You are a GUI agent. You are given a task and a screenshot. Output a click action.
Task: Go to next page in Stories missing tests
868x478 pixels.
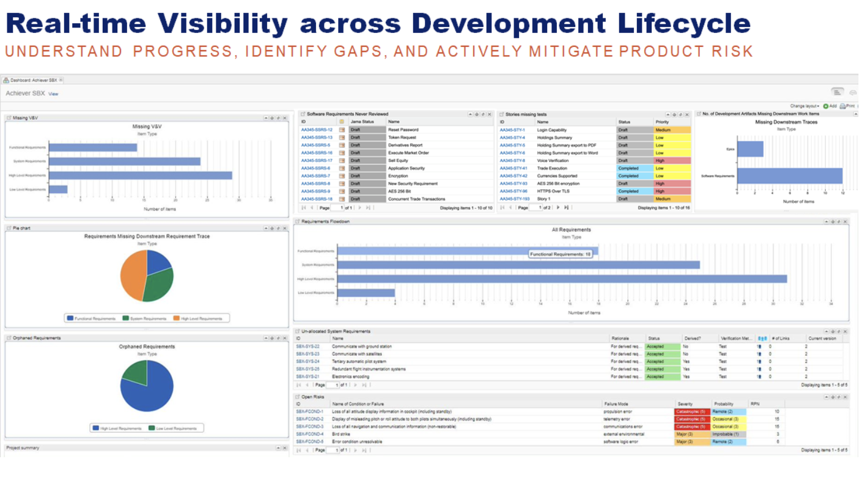tap(558, 208)
